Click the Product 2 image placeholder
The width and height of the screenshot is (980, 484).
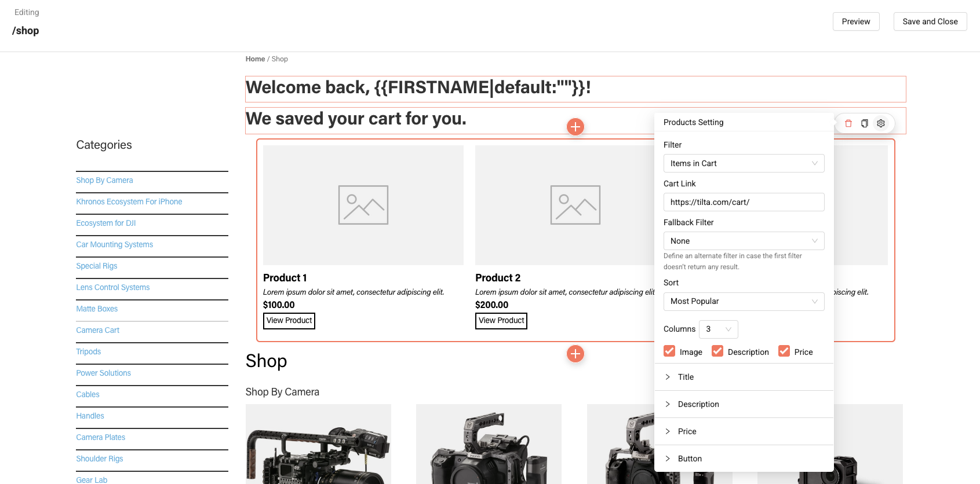[x=575, y=205]
